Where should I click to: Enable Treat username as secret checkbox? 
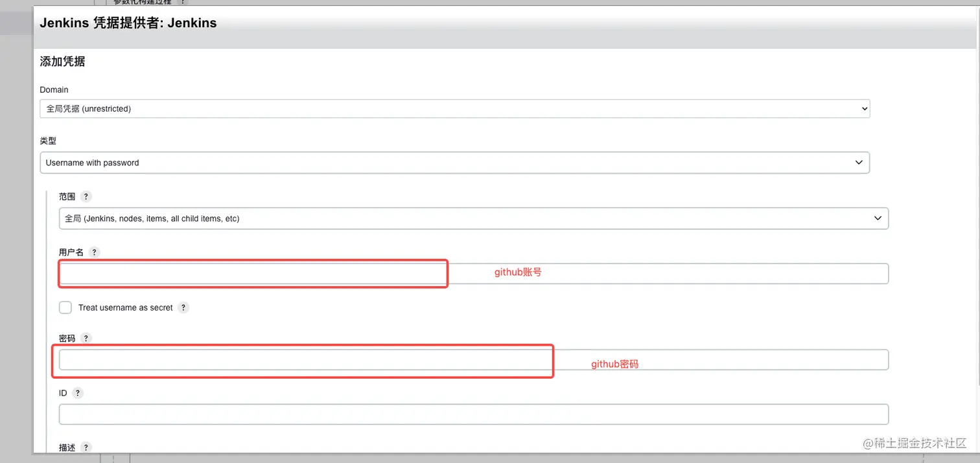tap(65, 307)
